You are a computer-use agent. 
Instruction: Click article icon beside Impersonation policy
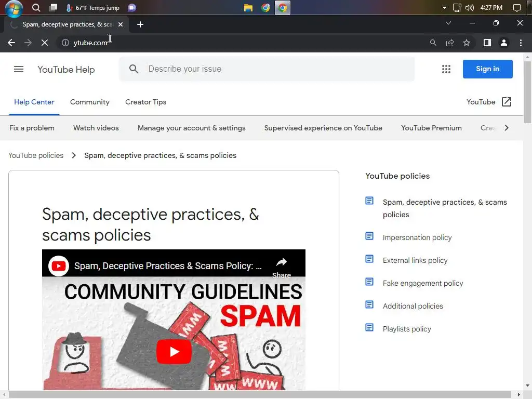click(369, 236)
